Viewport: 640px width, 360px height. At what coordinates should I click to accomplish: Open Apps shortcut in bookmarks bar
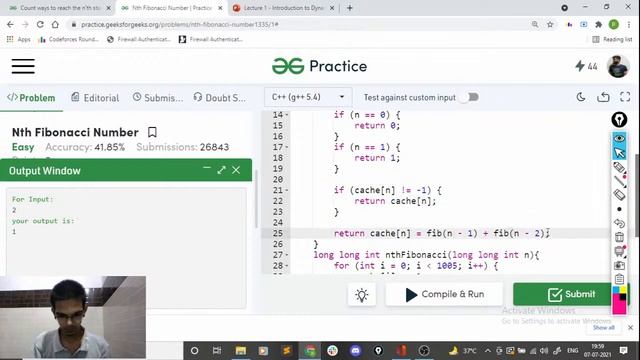point(18,39)
